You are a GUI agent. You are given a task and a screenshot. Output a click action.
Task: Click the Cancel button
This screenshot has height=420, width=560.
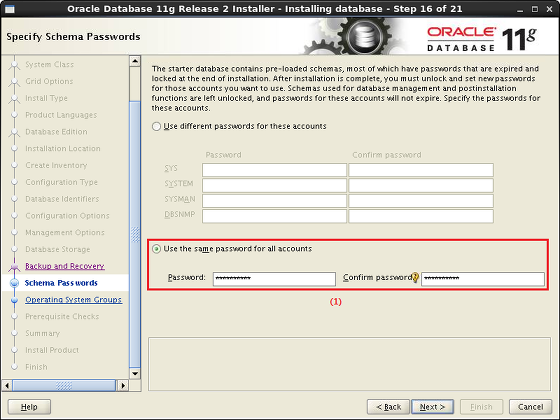[530, 407]
